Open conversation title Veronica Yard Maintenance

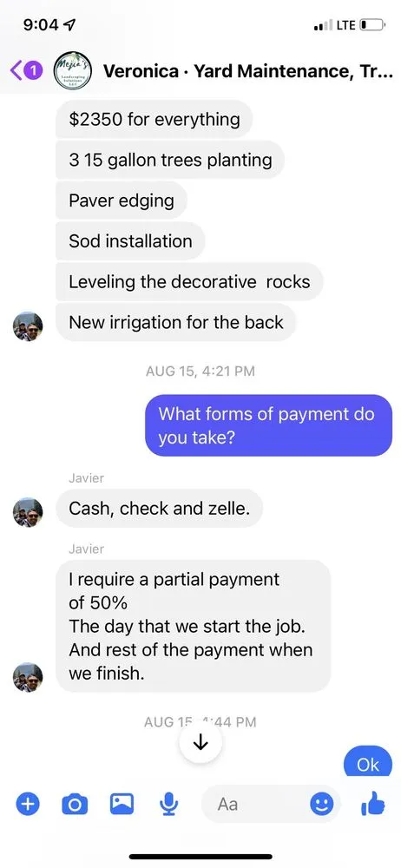click(248, 71)
